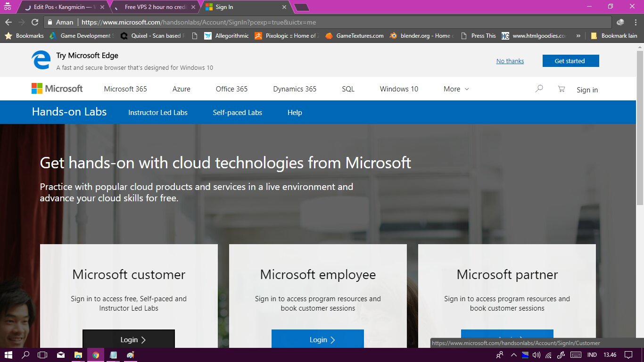Open the Wi-Fi network tray icon

548,355
